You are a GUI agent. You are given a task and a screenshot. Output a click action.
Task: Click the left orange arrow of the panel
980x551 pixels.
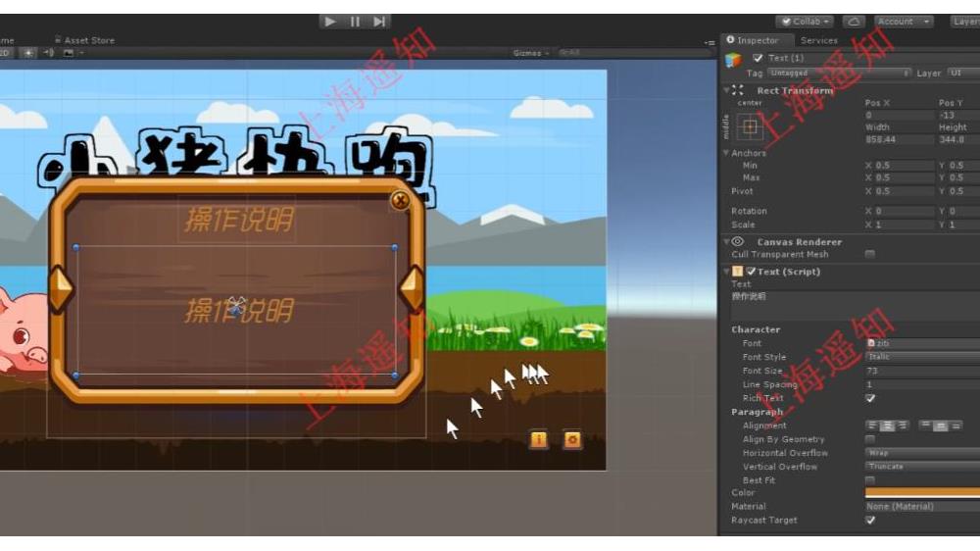[62, 287]
